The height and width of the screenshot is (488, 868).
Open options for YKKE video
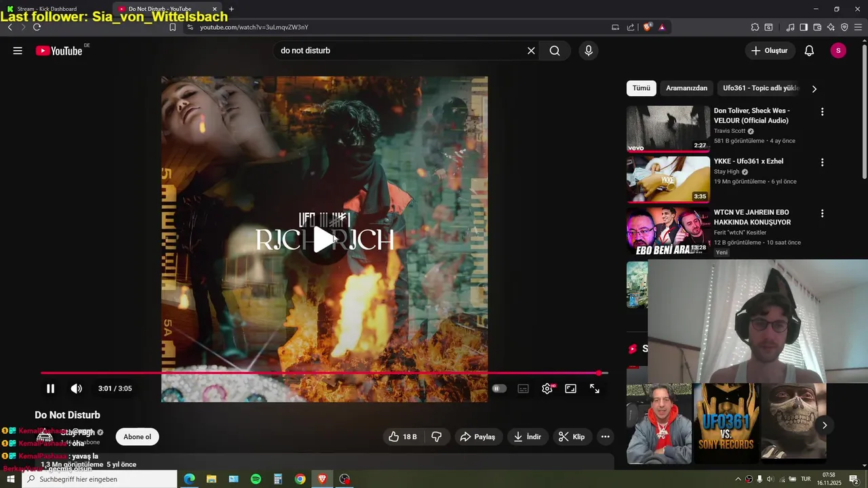(822, 163)
